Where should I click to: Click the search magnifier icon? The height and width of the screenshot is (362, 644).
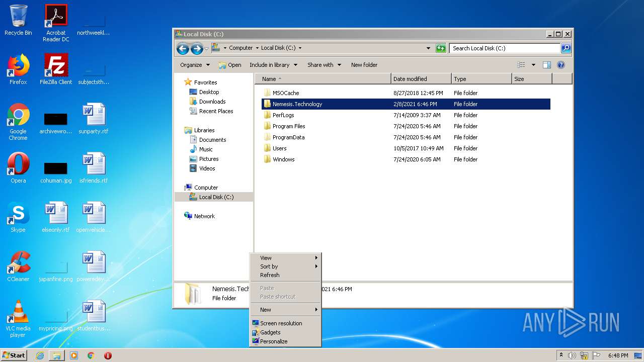point(566,48)
